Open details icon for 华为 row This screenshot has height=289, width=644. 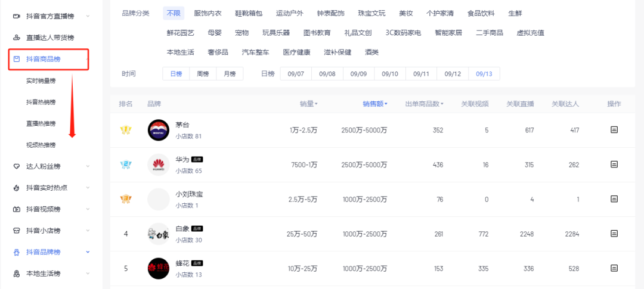coord(614,164)
